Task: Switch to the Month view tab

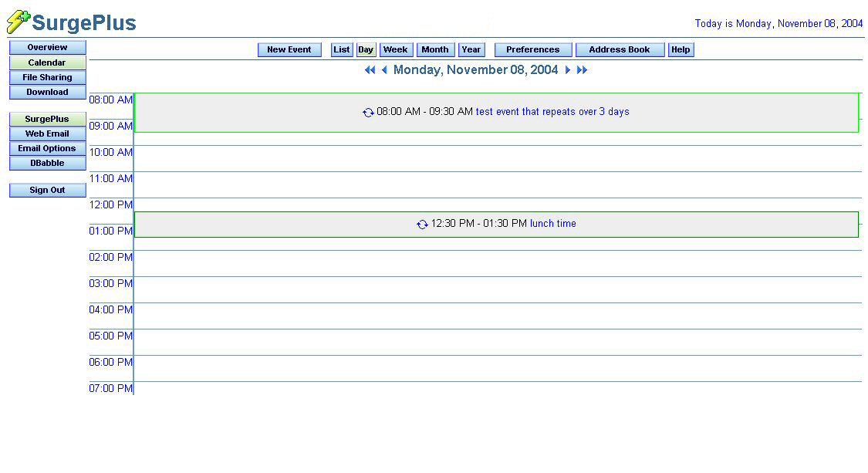Action: (435, 50)
